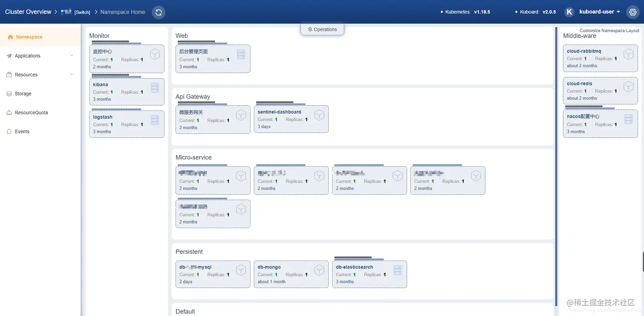Expand the Resources sidebar menu chevron
Screen dimensions: 644x316
pyautogui.click(x=72, y=75)
